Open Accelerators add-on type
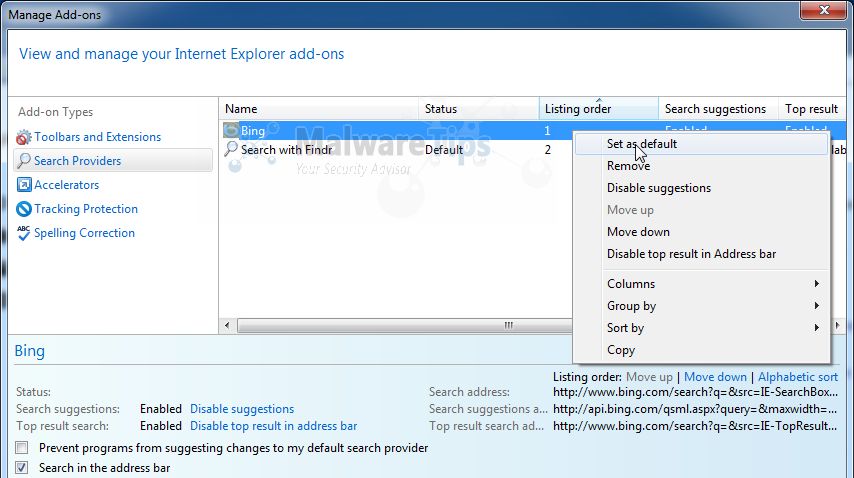This screenshot has height=478, width=854. pos(66,185)
